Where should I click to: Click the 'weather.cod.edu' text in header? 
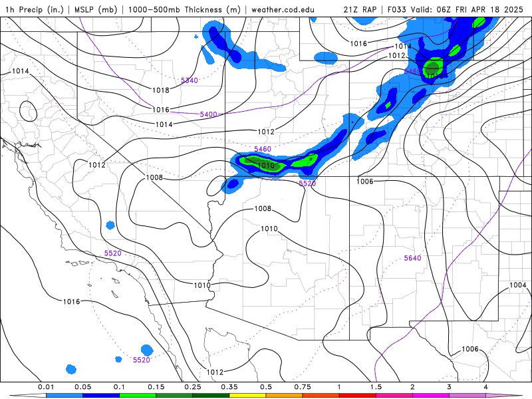pyautogui.click(x=283, y=9)
